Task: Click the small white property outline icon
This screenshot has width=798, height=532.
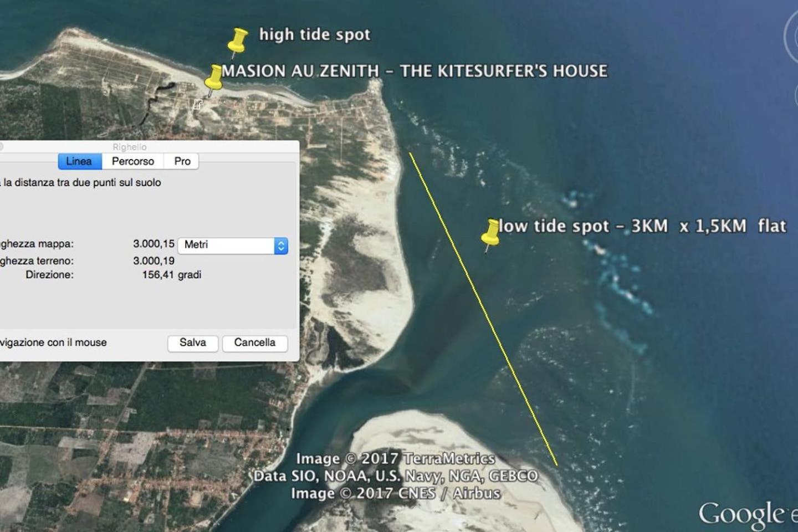Action: (x=197, y=104)
